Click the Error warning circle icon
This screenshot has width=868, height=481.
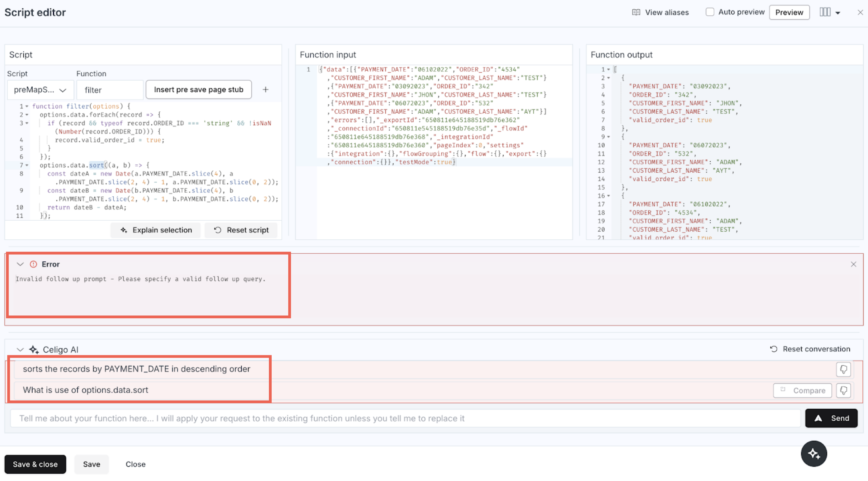tap(33, 264)
